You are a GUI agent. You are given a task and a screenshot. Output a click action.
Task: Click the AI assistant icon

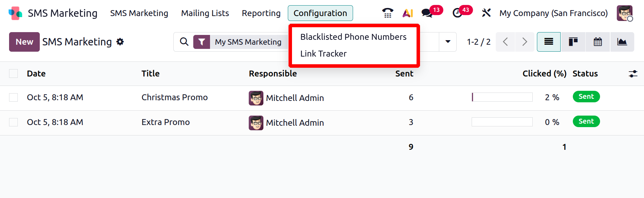click(407, 13)
